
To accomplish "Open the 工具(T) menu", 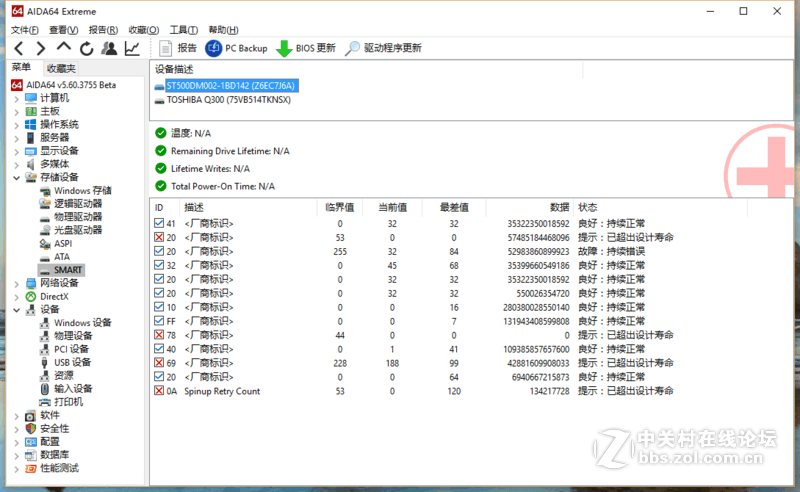I will (184, 30).
